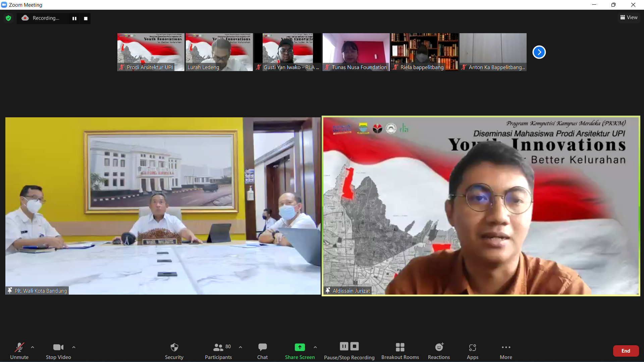This screenshot has width=644, height=362.
Task: Click the green encryption shield icon
Action: click(x=8, y=18)
